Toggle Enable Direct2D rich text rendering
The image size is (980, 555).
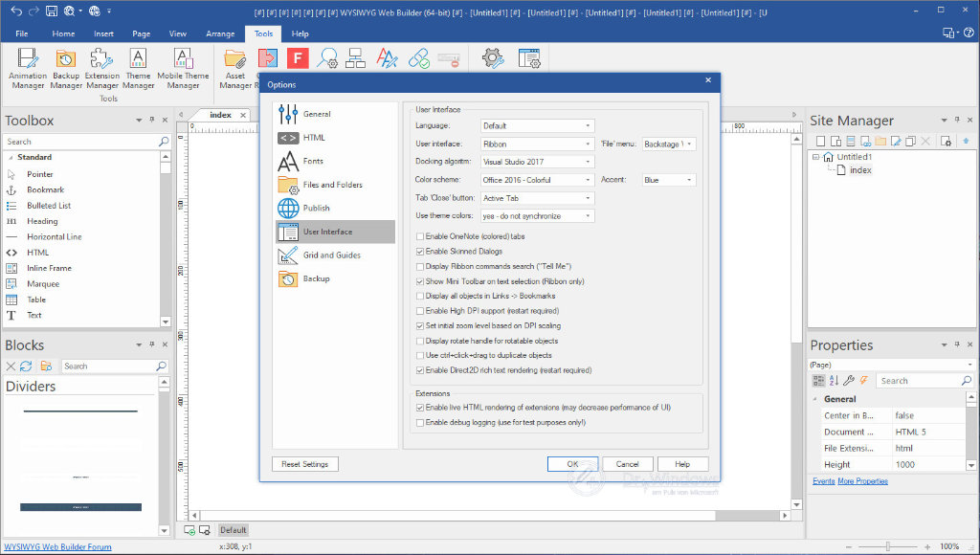pos(420,370)
